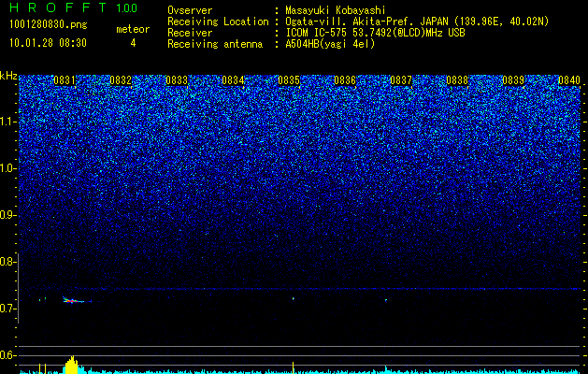Click the 1.0 kHz axis label
588x374 pixels.
8,168
